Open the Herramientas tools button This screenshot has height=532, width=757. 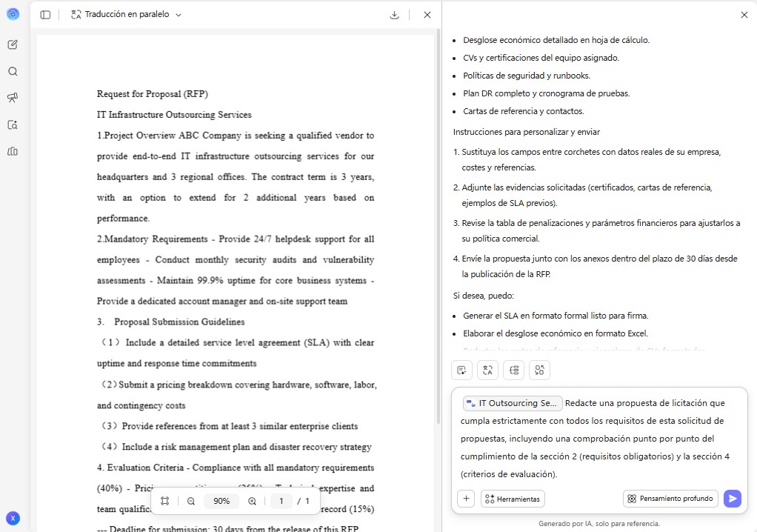tap(513, 499)
